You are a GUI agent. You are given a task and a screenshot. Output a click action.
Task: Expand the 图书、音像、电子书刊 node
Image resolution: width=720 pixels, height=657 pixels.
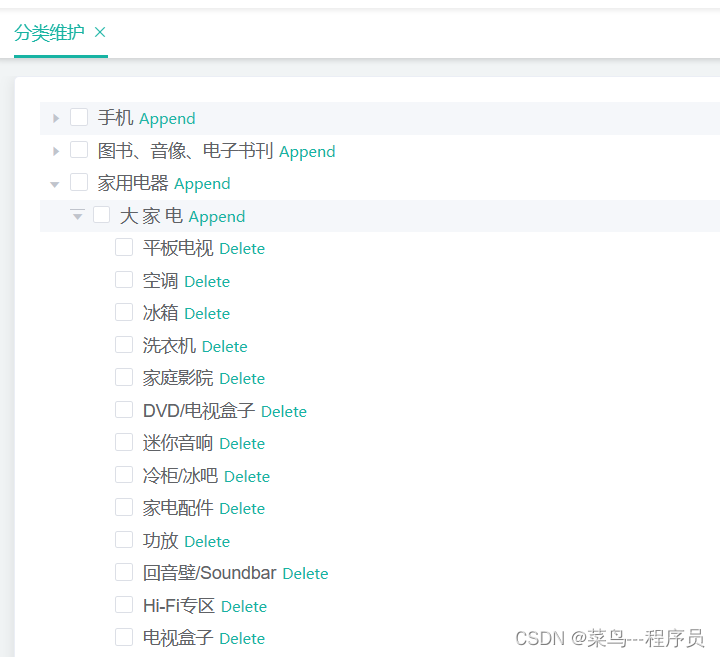56,151
